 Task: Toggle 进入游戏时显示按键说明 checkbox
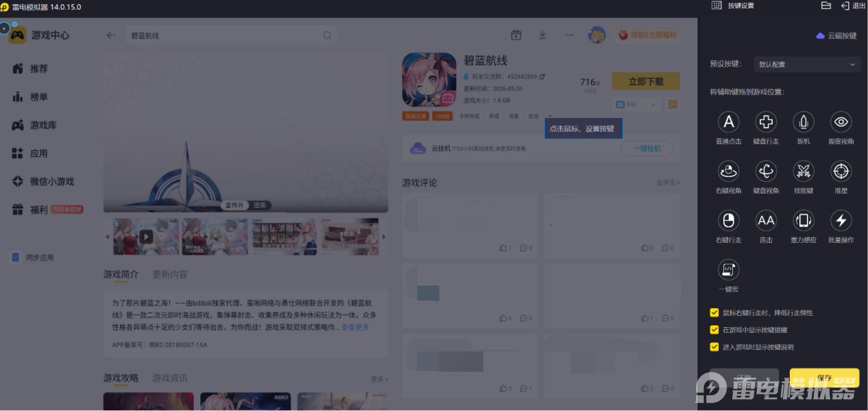[714, 347]
